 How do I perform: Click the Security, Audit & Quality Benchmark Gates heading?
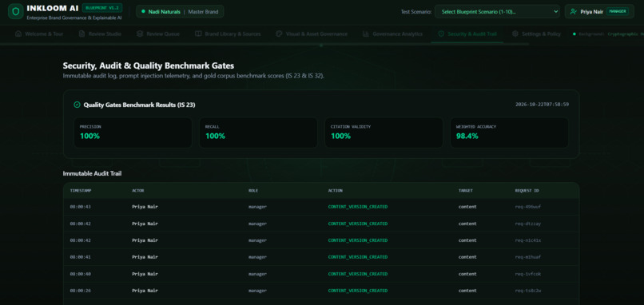pos(149,65)
